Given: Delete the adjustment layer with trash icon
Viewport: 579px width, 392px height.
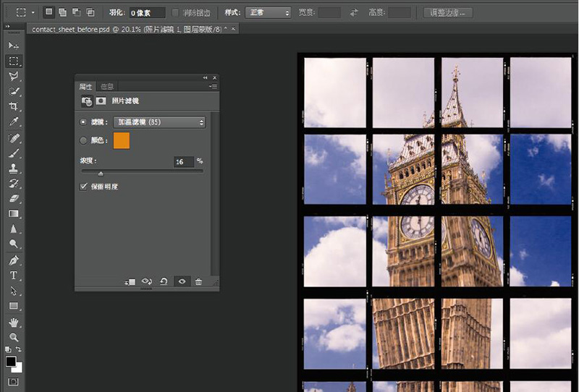Looking at the screenshot, I should [x=199, y=281].
